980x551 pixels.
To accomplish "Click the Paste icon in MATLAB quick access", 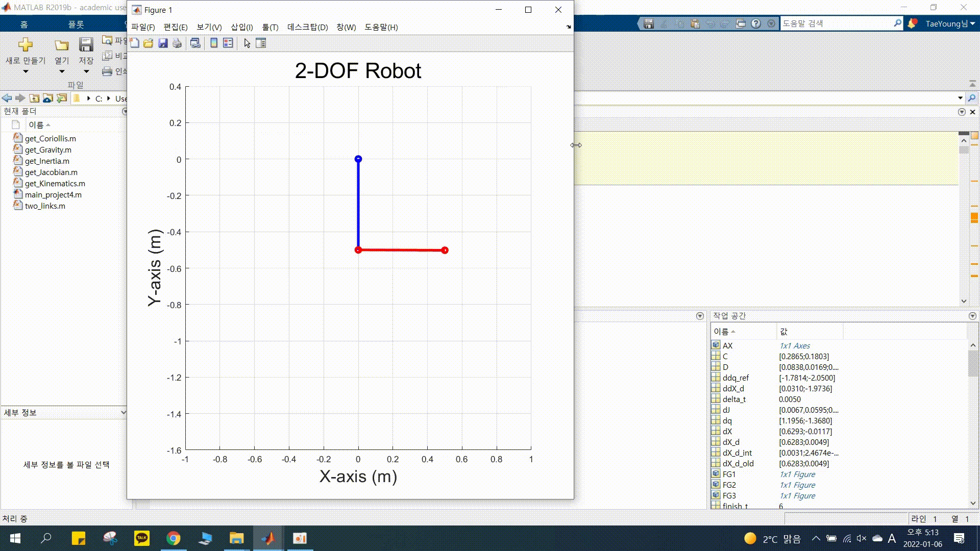I will [x=695, y=23].
